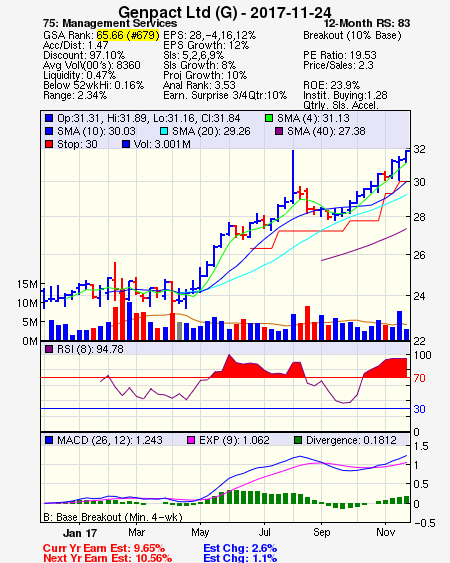Click the Est Chg: 1.1% text
The width and height of the screenshot is (450, 563).
(240, 558)
